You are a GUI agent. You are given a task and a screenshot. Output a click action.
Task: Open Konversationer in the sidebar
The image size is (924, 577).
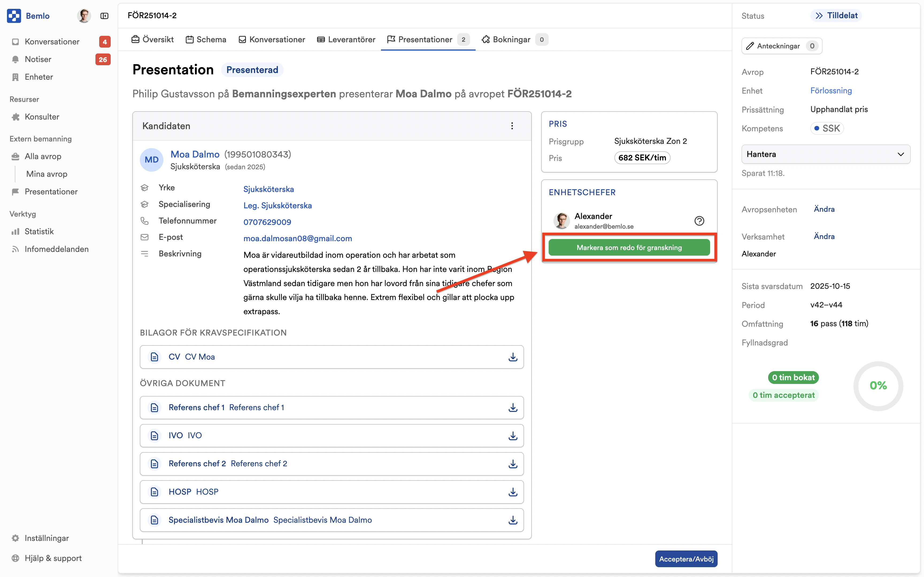pos(52,42)
